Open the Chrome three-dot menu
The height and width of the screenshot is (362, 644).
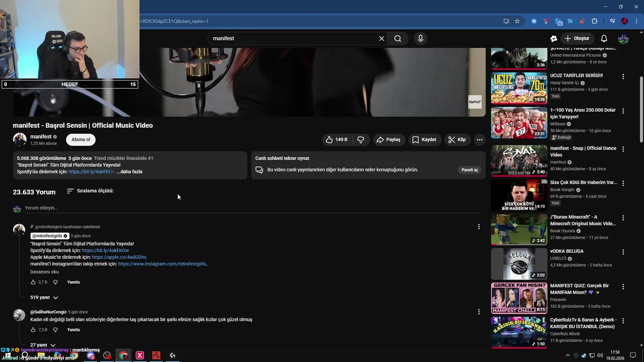pyautogui.click(x=636, y=21)
